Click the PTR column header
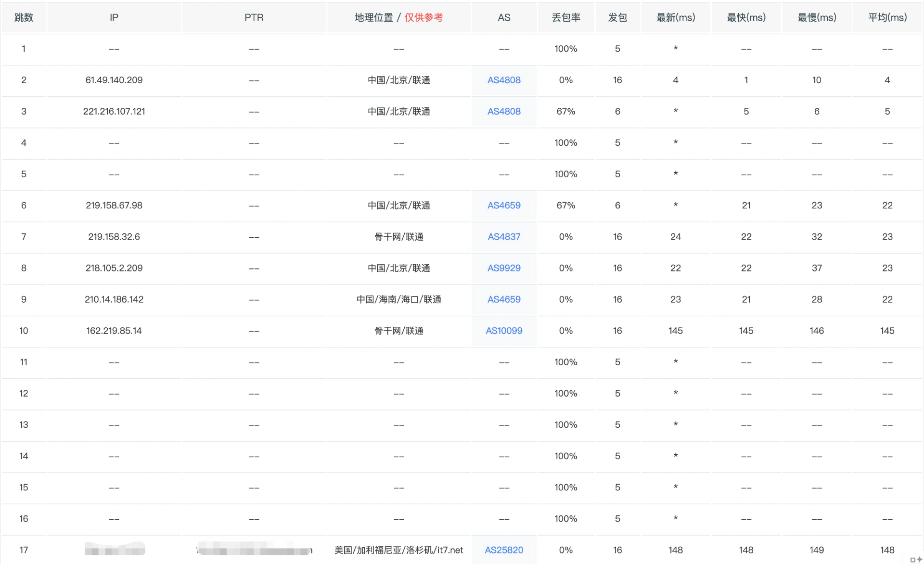The width and height of the screenshot is (924, 564). [254, 17]
